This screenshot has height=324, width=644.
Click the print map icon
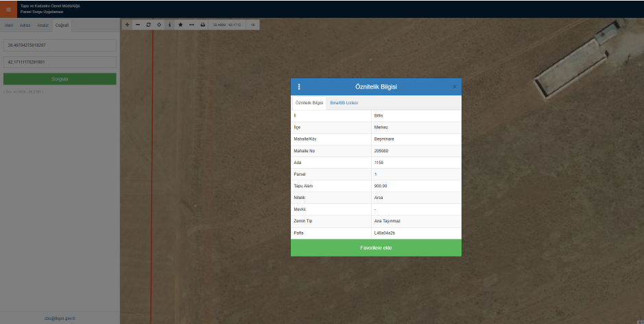(202, 25)
